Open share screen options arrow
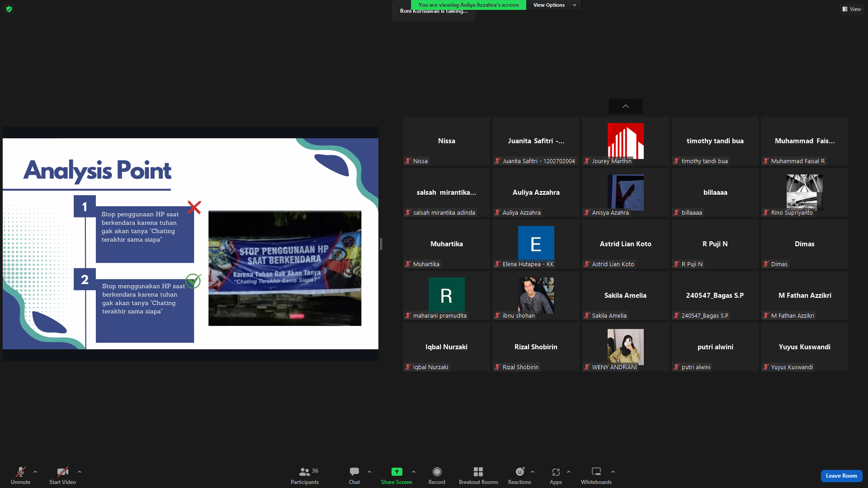Viewport: 868px width, 488px height. point(414,472)
